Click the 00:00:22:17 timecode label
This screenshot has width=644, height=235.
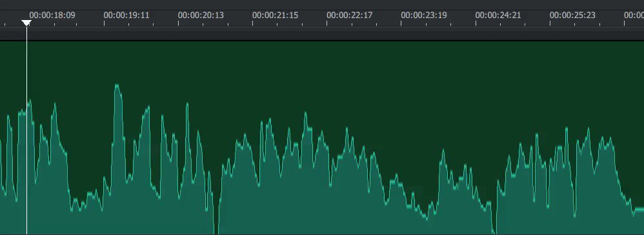pyautogui.click(x=350, y=15)
